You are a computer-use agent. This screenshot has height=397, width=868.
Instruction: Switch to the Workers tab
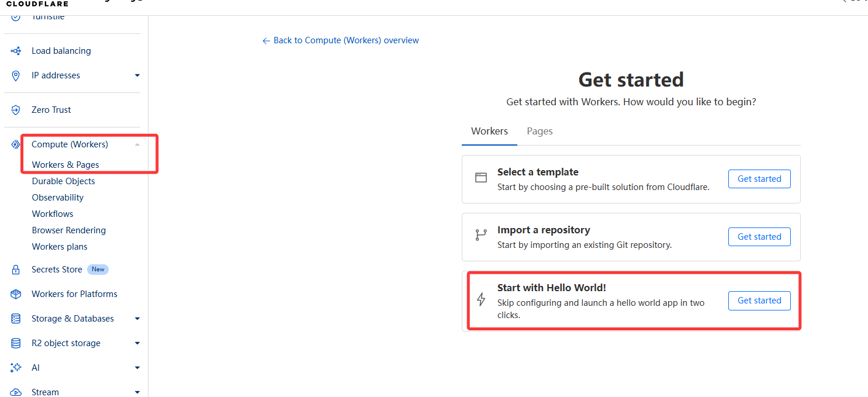[489, 131]
